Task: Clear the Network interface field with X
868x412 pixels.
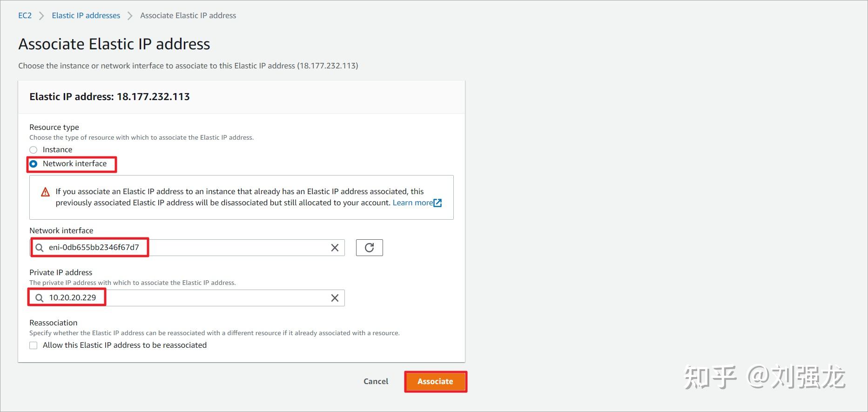Action: coord(335,248)
